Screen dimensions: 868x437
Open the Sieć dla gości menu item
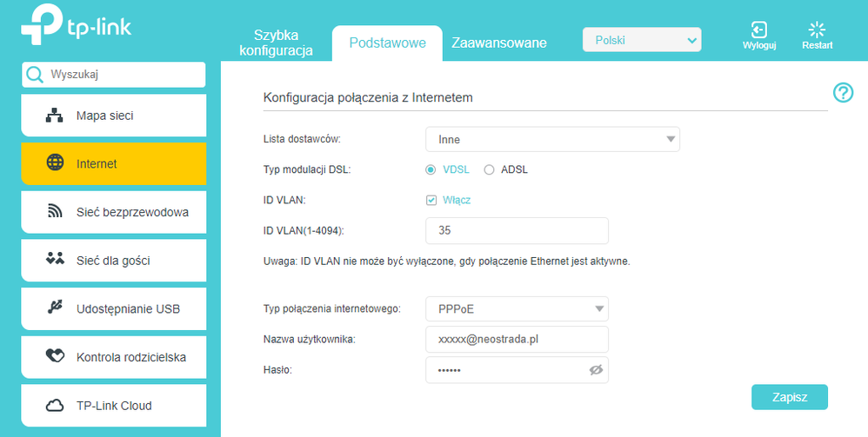tap(113, 260)
